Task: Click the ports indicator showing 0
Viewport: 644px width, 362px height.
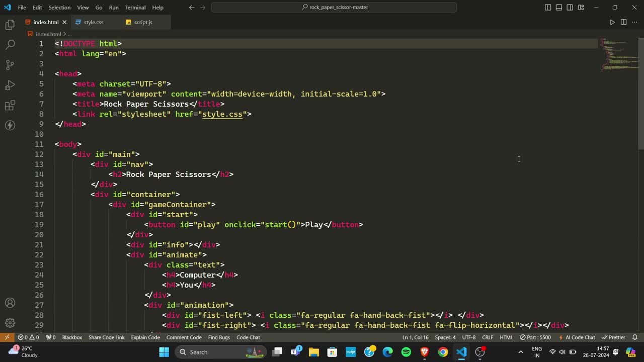Action: point(51,337)
